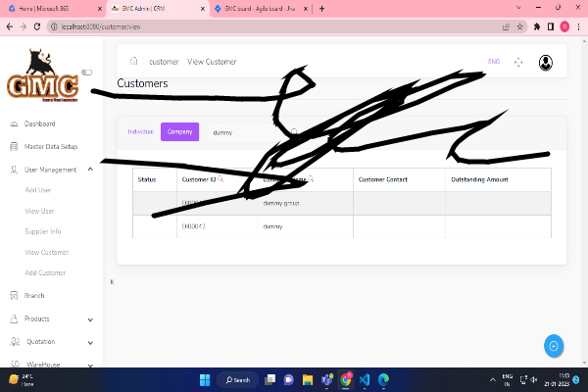The image size is (588, 392).
Task: Collapse the User Management menu
Action: pyautogui.click(x=90, y=170)
